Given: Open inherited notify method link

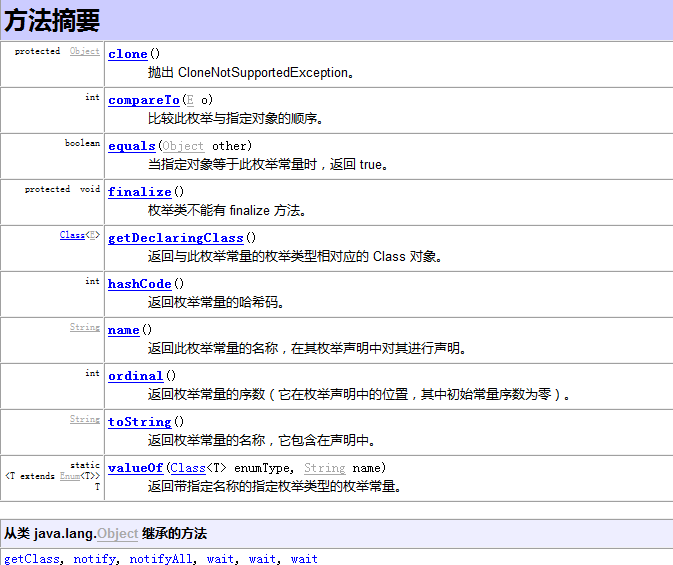Looking at the screenshot, I should pos(94,558).
